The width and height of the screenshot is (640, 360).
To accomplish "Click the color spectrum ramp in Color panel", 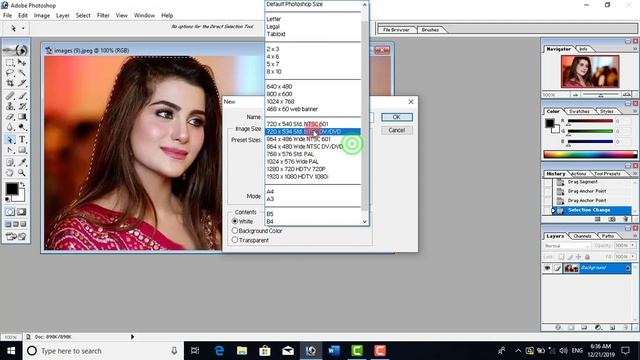I will click(x=590, y=154).
